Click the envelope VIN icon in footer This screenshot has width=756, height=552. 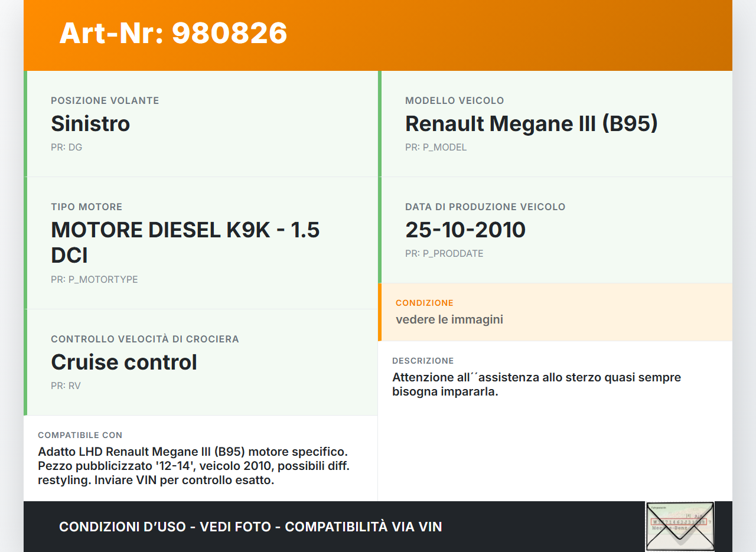click(x=680, y=526)
